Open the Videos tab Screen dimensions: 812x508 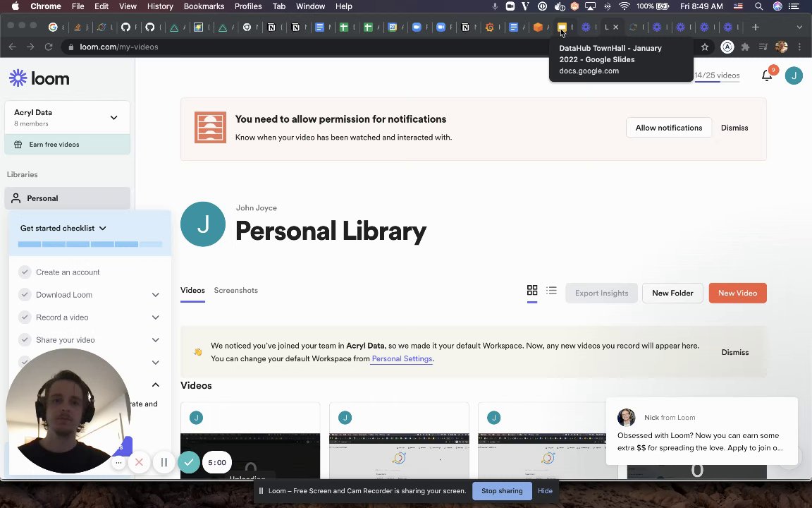pos(192,290)
